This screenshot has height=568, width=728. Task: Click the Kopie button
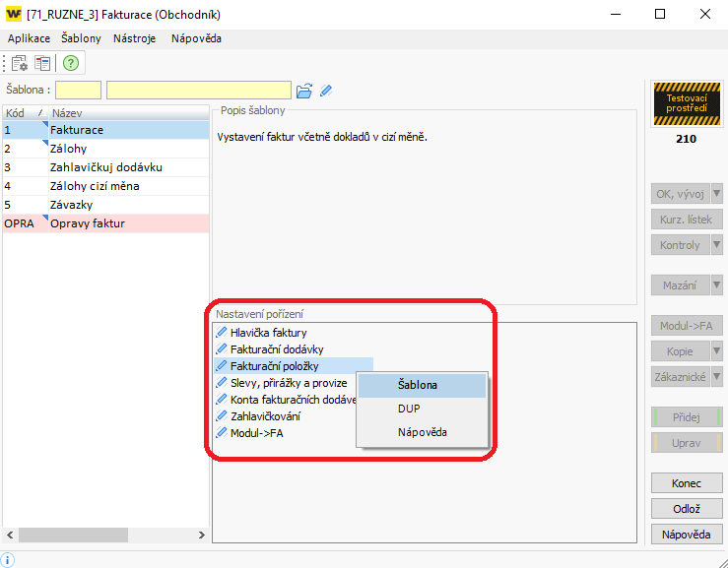pyautogui.click(x=681, y=350)
